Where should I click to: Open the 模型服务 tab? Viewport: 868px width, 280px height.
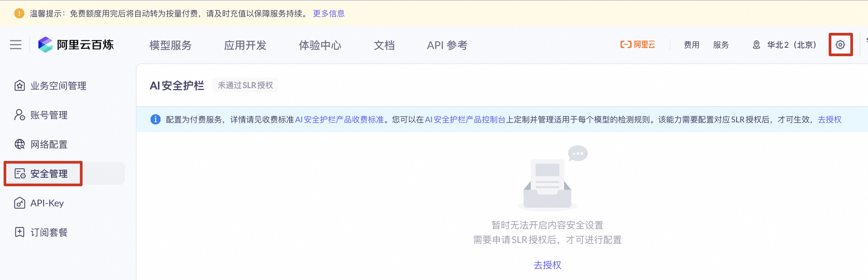tap(171, 45)
